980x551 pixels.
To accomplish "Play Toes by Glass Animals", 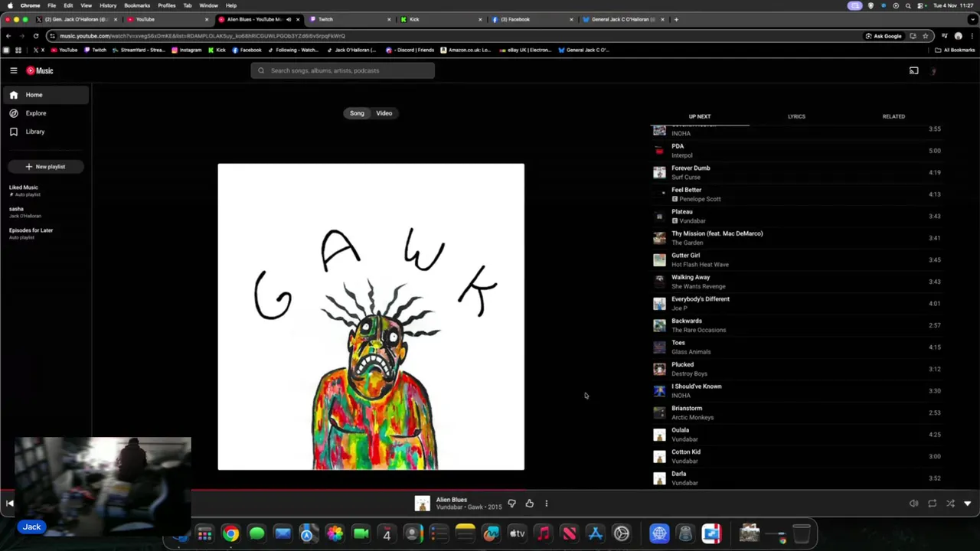I will 796,347.
